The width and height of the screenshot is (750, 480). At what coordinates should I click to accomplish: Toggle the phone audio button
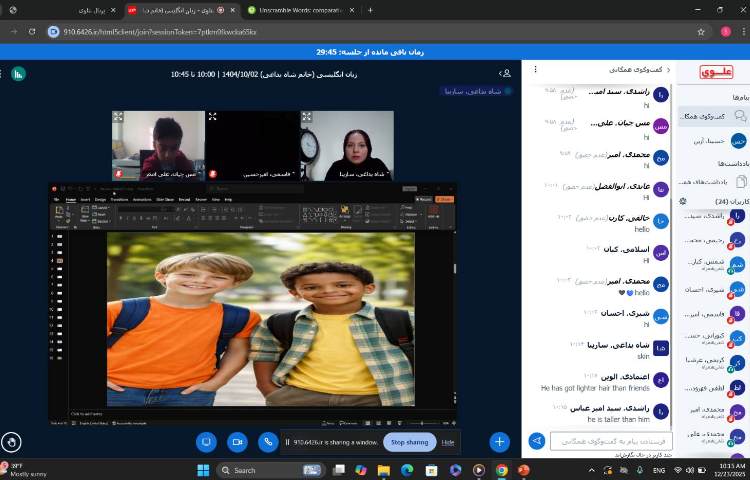pos(268,441)
